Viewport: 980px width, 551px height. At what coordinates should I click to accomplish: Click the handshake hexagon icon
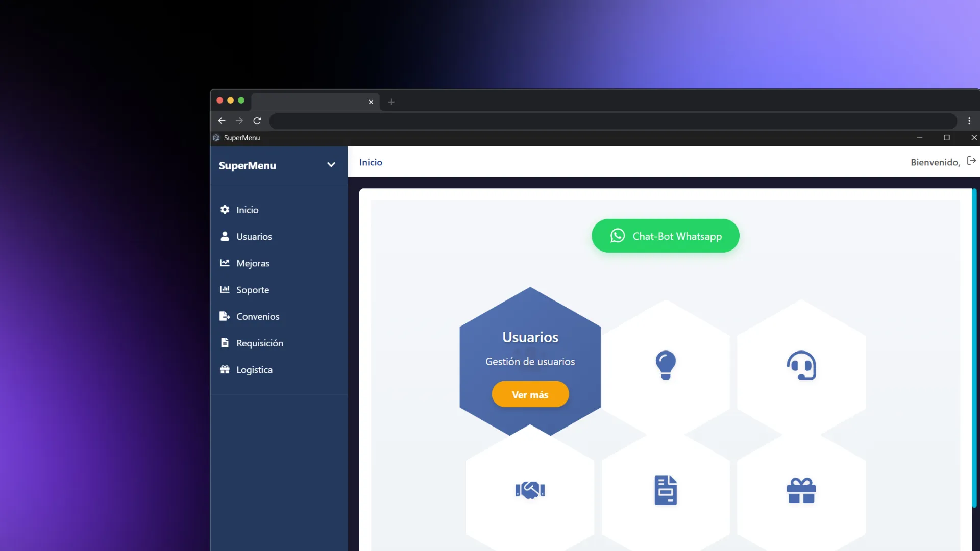click(x=530, y=490)
